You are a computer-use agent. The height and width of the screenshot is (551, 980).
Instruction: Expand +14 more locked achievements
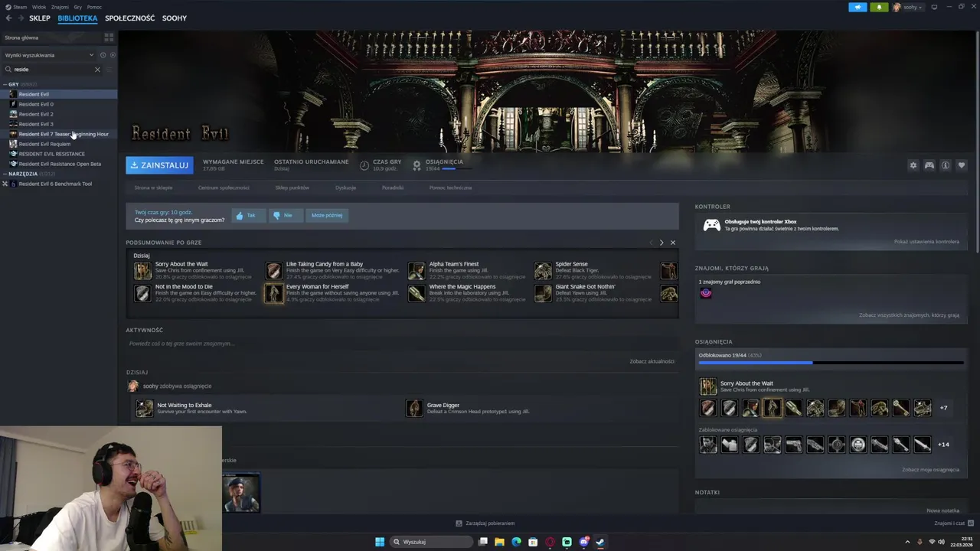pos(943,445)
